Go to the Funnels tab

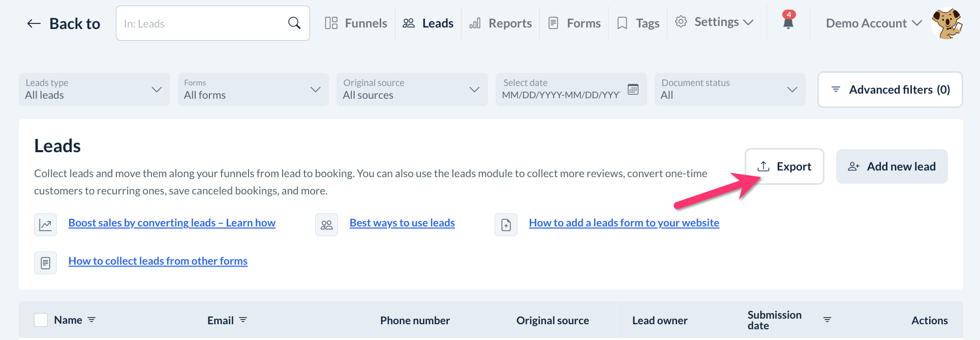tap(356, 23)
